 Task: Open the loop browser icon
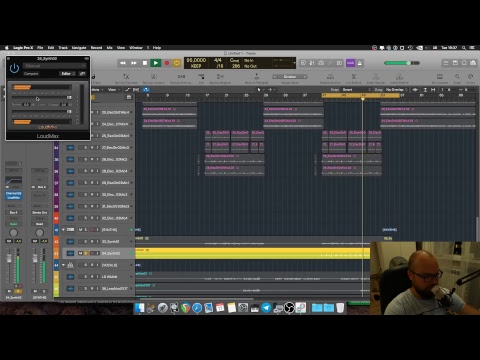click(x=464, y=63)
